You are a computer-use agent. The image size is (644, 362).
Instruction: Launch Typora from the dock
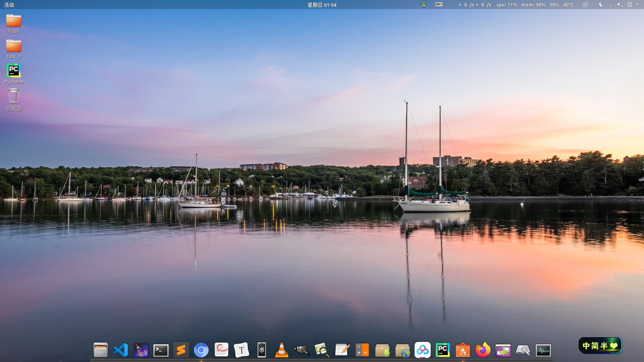(x=241, y=350)
